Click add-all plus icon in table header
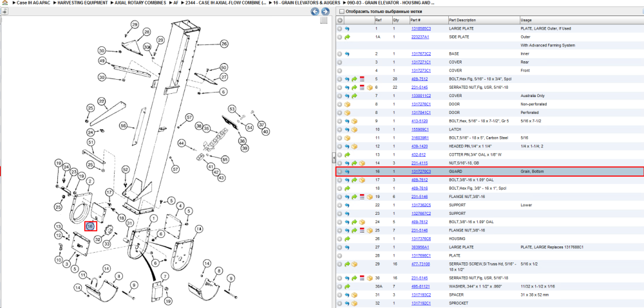The height and width of the screenshot is (308, 644). click(x=339, y=20)
